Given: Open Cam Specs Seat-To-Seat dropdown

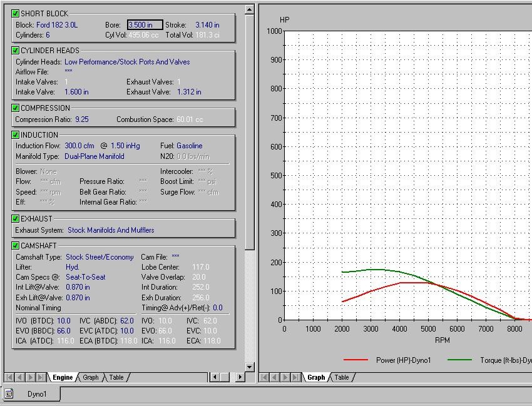Looking at the screenshot, I should [86, 277].
